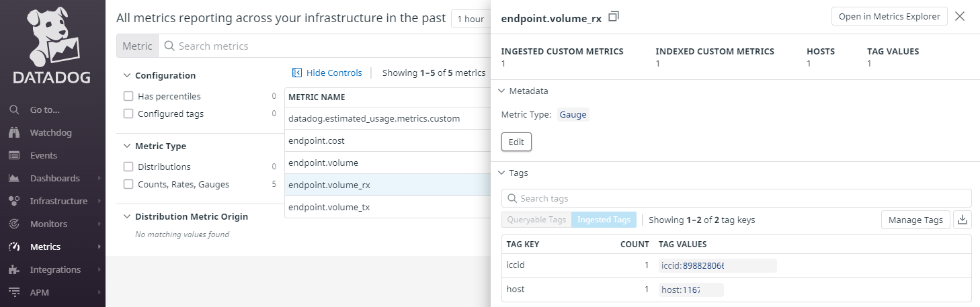Tick the Counts, Rates, Gauges checkbox
Viewport: 980px width, 307px height.
point(128,184)
